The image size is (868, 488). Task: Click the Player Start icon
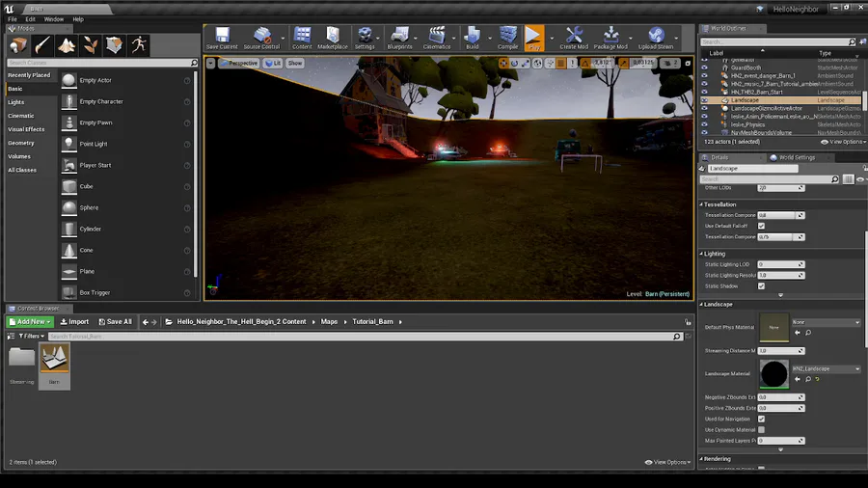68,165
